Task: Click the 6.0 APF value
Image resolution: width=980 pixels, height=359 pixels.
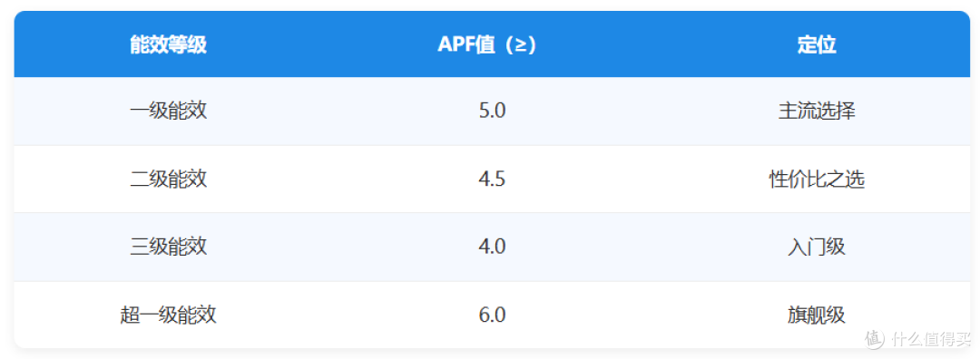Action: 492,315
